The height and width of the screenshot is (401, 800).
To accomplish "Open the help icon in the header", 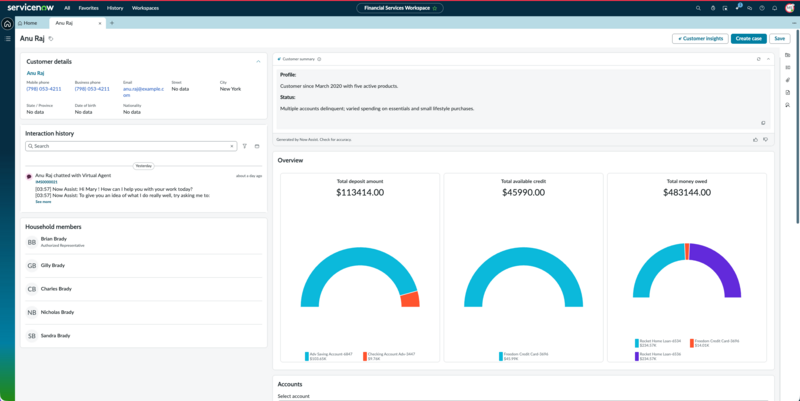I will pos(762,8).
